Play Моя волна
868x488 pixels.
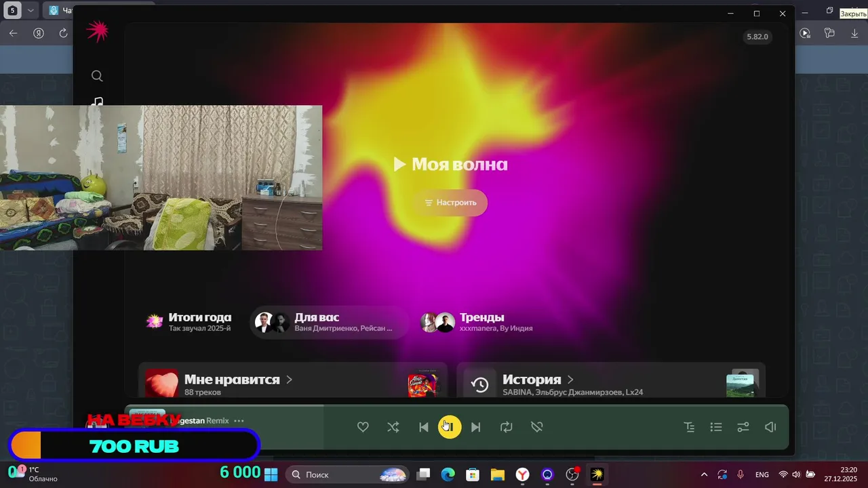[450, 164]
